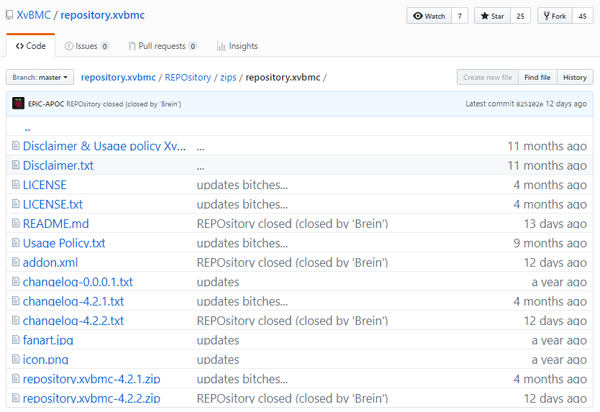Open latest commit 825102e
Screen dimensions: 600x412
point(530,104)
